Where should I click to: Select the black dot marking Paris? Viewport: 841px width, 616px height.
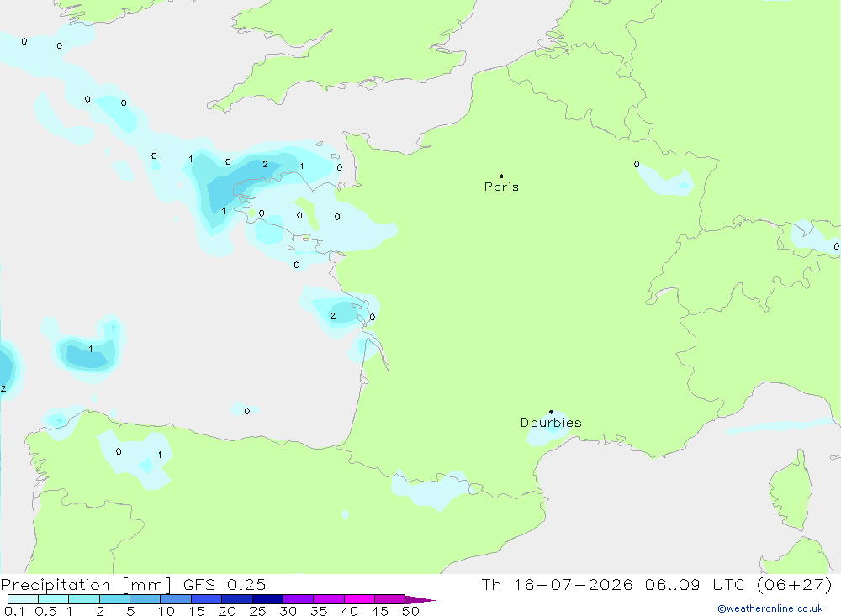tap(501, 176)
